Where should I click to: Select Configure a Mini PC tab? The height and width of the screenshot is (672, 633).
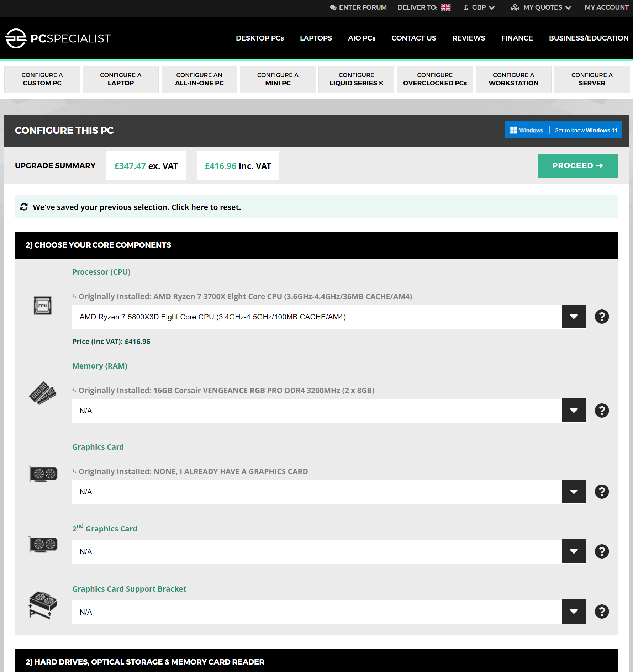tap(278, 79)
